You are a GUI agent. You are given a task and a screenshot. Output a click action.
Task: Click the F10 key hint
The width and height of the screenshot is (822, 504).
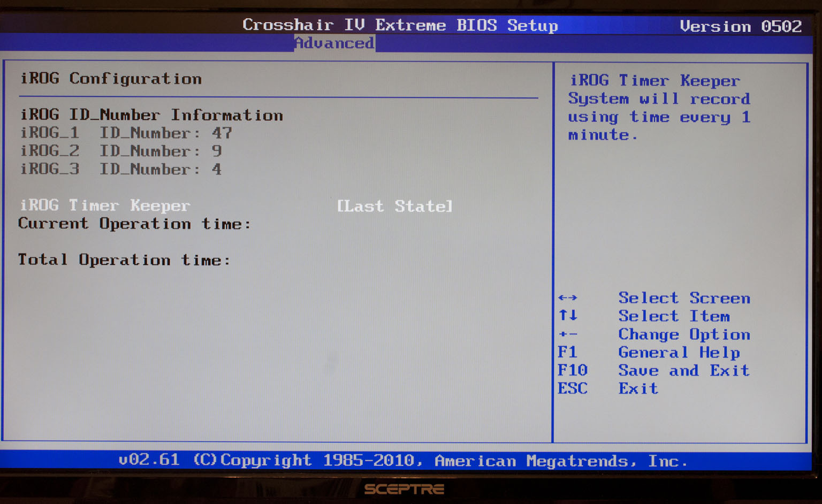(573, 370)
